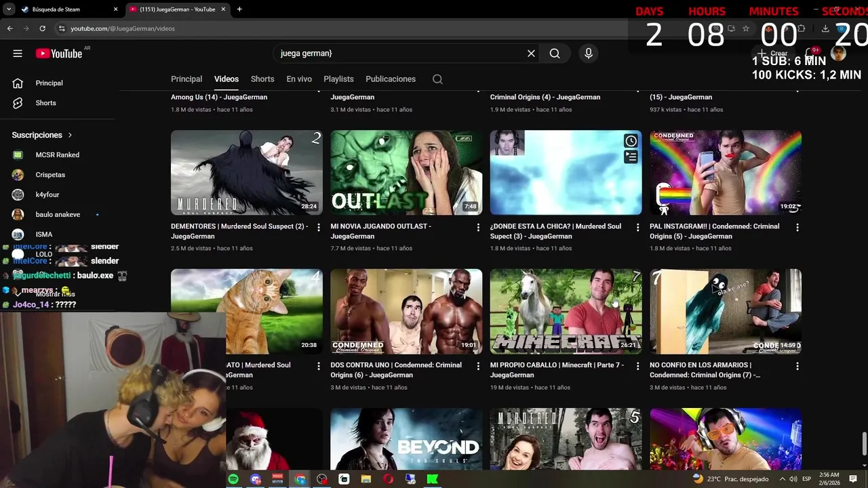Open Chrome from the taskbar
This screenshot has height=488, width=868.
tap(300, 479)
